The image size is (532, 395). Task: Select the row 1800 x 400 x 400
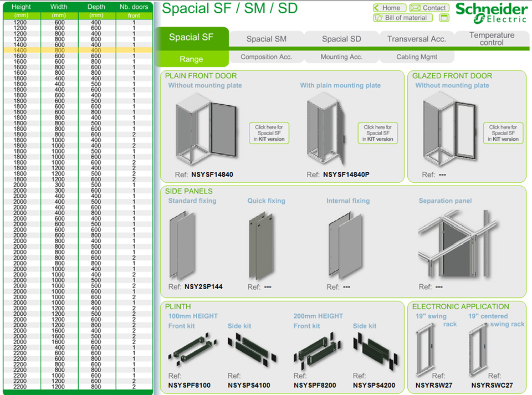78,78
